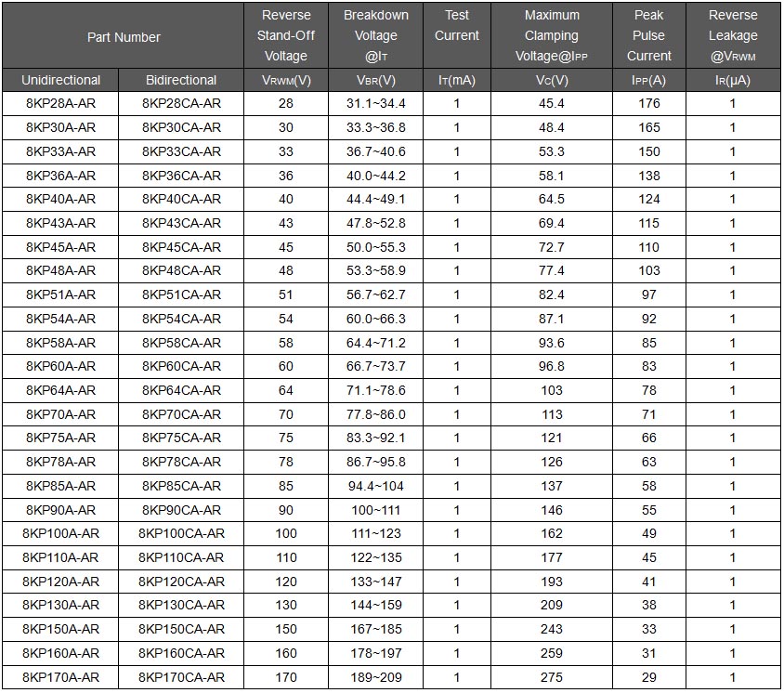Select part number 8KP100A-AR
The width and height of the screenshot is (784, 693).
point(61,533)
